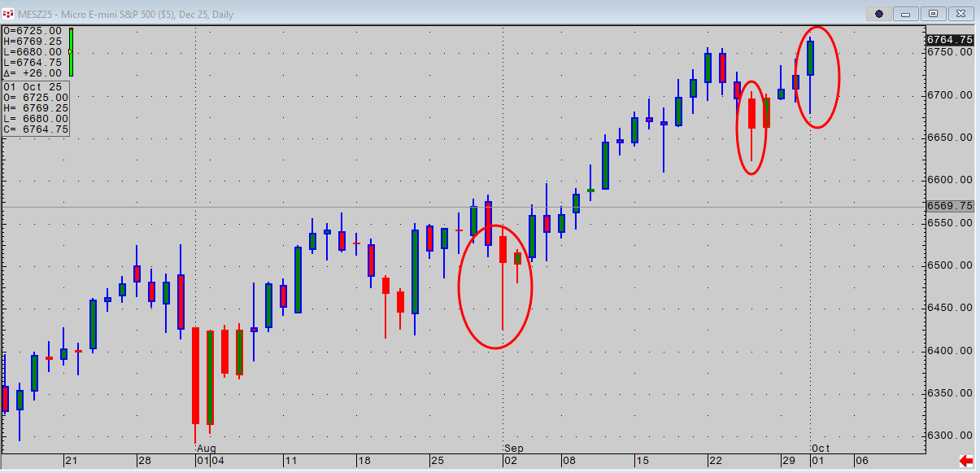Click the 6650.00 price scale label

950,138
